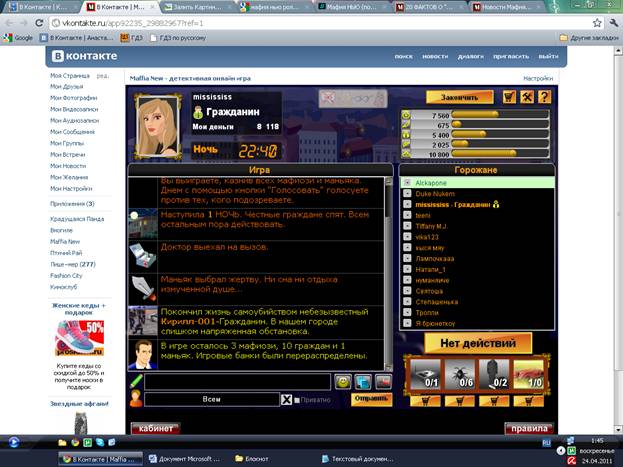The width and height of the screenshot is (623, 467).
Task: Click the 5 400 progress bar
Action: click(x=500, y=134)
